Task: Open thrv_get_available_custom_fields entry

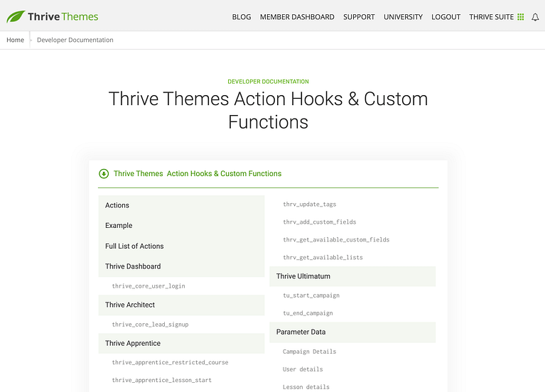Action: 336,240
